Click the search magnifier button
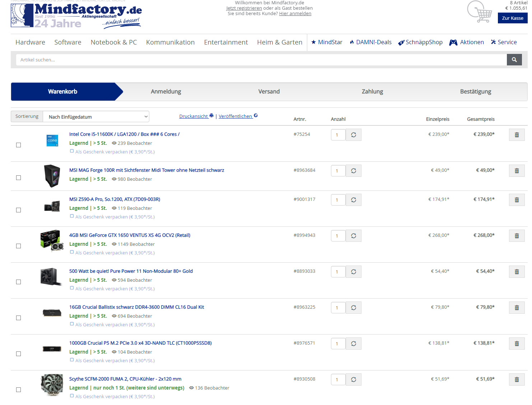This screenshot has width=532, height=405. tap(514, 60)
